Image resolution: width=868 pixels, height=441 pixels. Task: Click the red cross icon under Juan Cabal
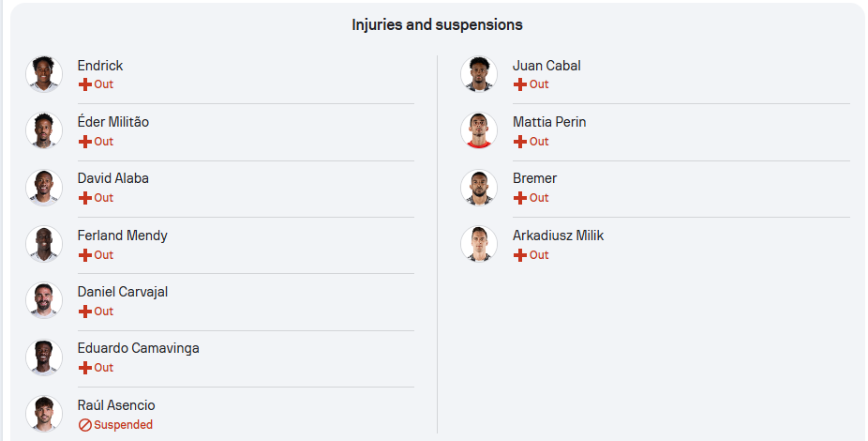pyautogui.click(x=520, y=84)
